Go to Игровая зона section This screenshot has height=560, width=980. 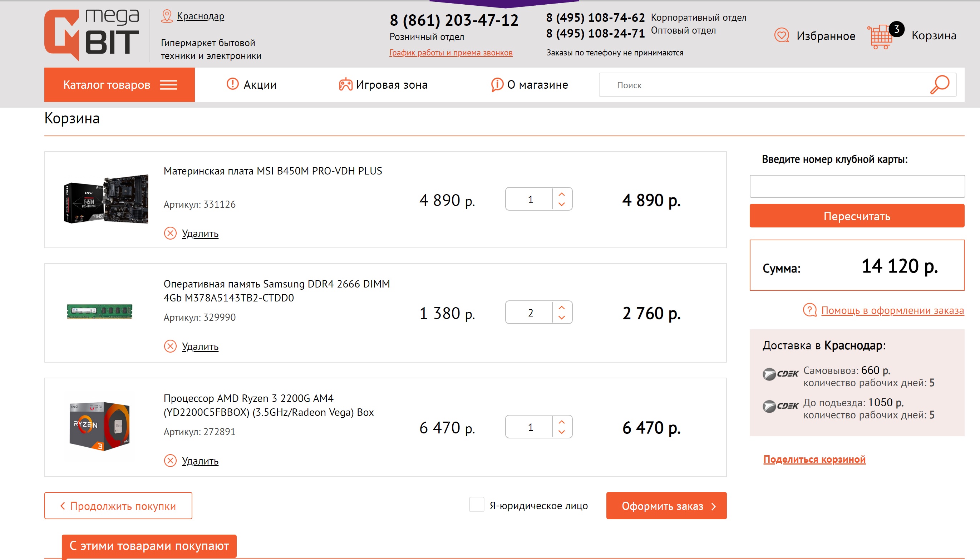pos(383,85)
